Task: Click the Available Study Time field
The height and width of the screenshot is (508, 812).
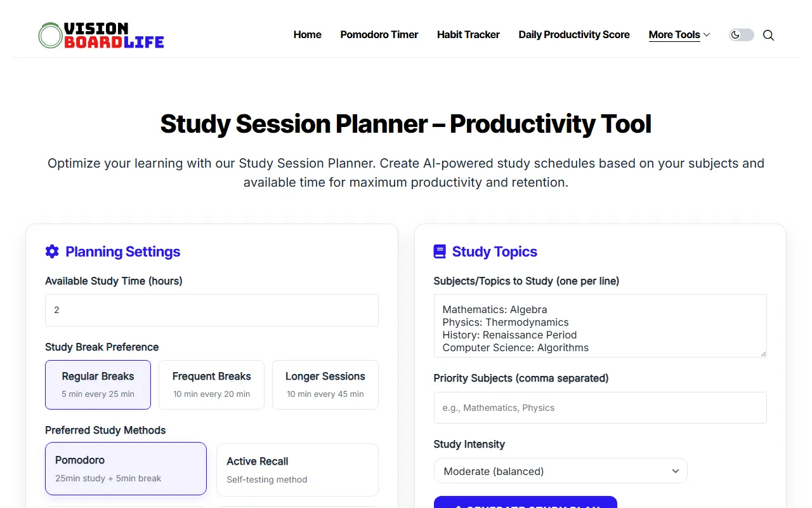Action: 211,310
